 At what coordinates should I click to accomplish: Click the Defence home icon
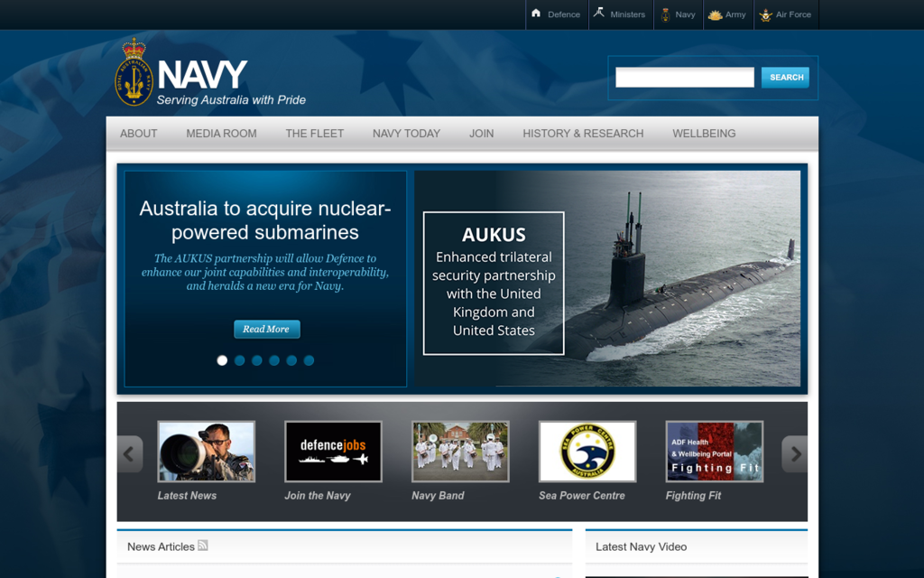pos(539,14)
